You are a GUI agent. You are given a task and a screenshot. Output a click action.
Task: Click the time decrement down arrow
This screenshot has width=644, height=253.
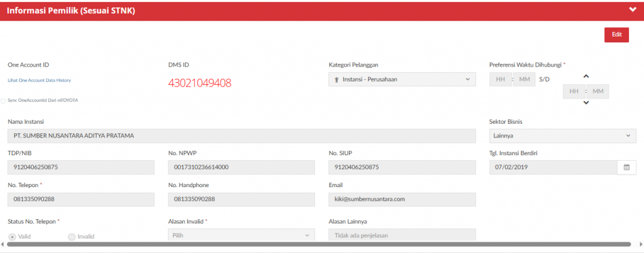(586, 102)
